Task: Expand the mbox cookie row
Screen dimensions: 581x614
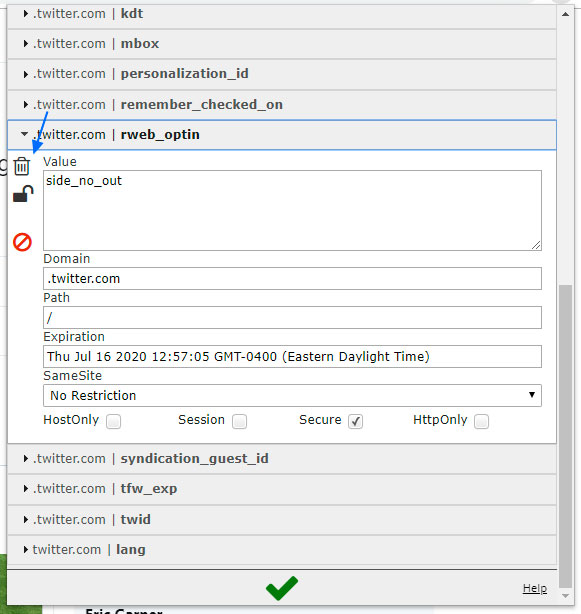Action: (x=282, y=43)
